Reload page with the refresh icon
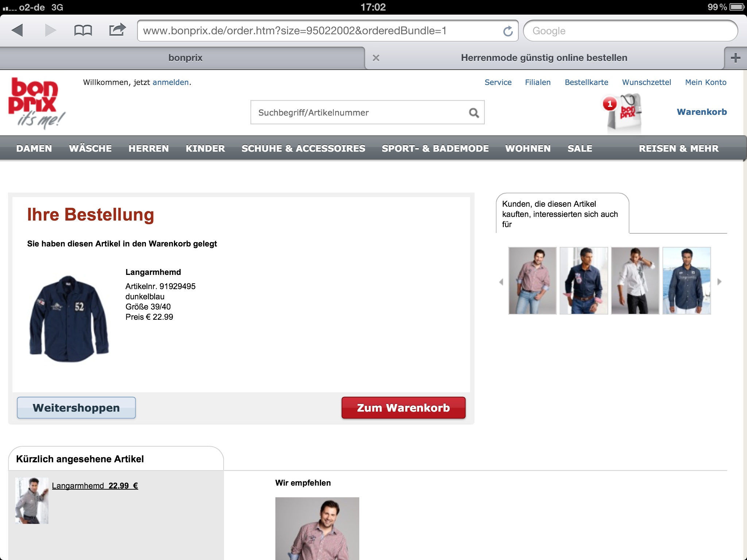 click(508, 31)
